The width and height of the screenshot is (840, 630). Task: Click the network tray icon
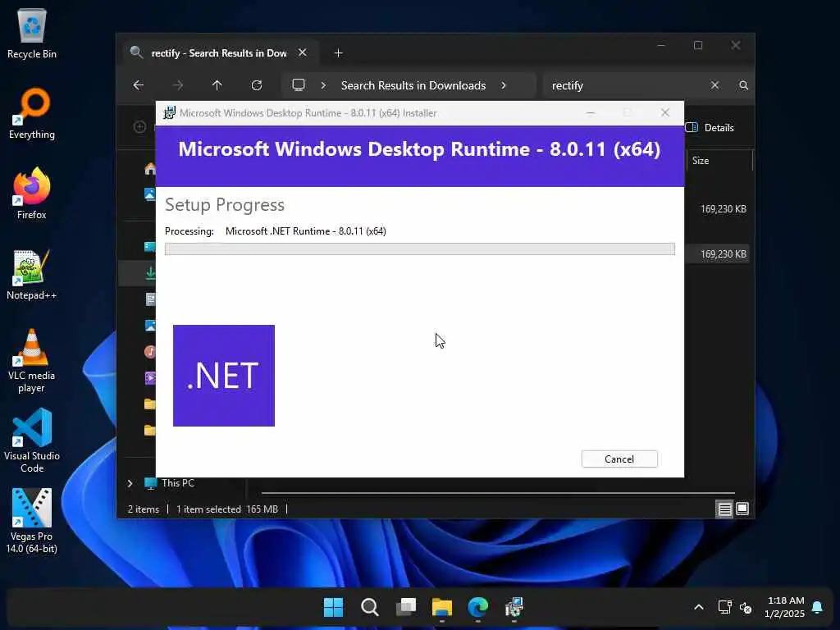point(724,608)
